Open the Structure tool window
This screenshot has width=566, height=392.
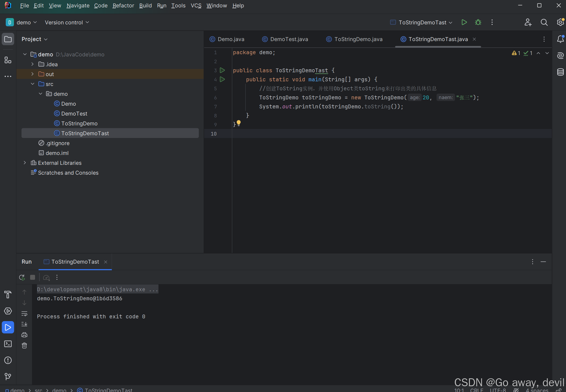click(x=8, y=60)
